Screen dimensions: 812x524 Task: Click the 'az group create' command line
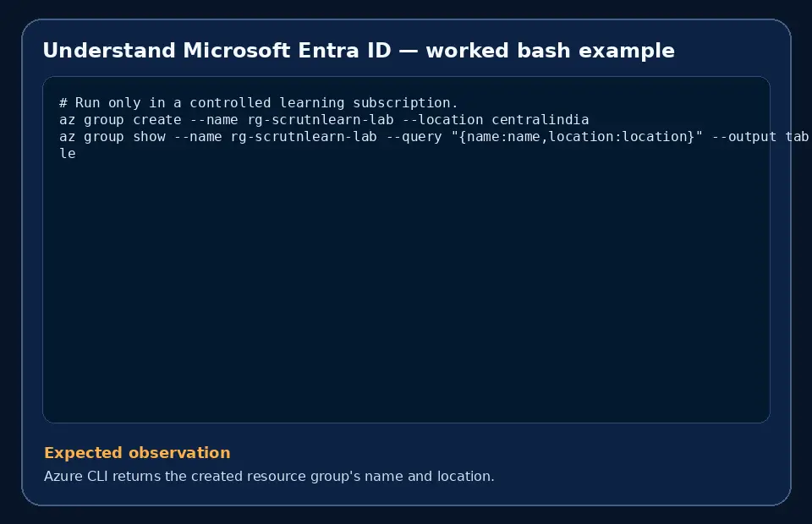tap(324, 120)
